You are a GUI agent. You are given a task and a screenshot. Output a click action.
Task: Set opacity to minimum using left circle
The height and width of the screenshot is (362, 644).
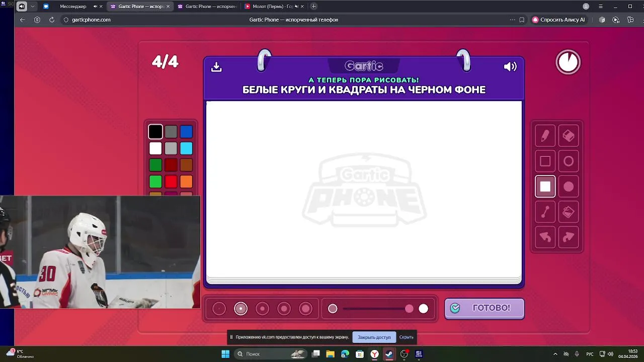(x=333, y=309)
